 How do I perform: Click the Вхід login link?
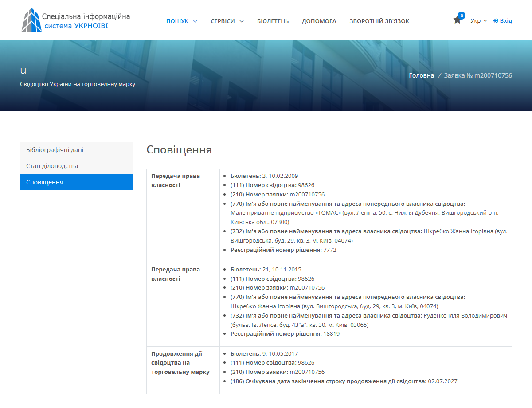[506, 21]
